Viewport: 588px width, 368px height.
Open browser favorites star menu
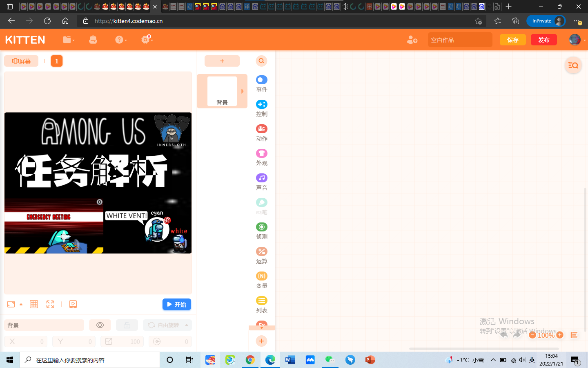click(498, 21)
